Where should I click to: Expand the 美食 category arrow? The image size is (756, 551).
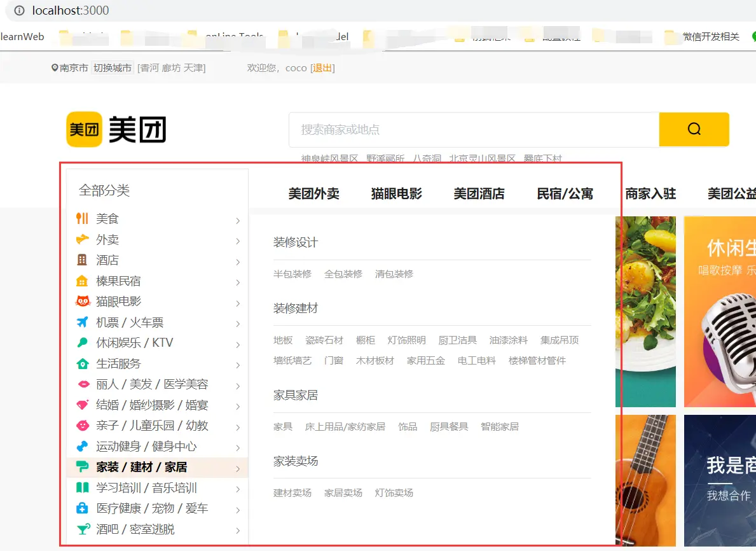[x=238, y=221]
